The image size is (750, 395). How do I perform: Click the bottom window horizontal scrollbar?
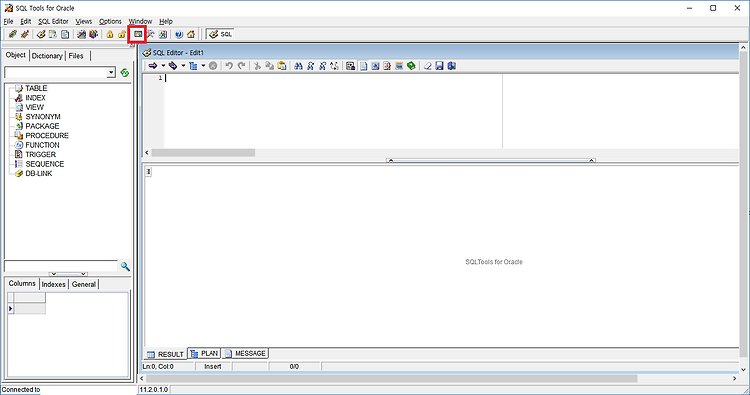(x=392, y=379)
